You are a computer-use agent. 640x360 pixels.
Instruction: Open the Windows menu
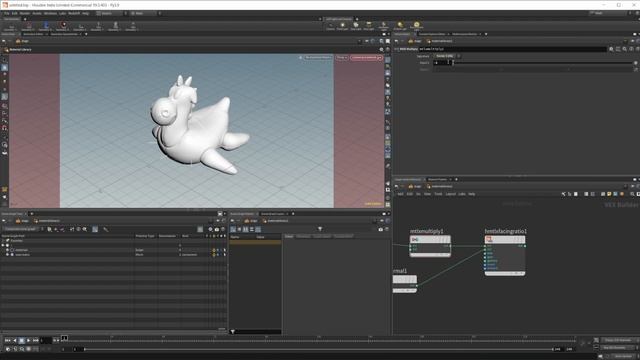click(50, 13)
